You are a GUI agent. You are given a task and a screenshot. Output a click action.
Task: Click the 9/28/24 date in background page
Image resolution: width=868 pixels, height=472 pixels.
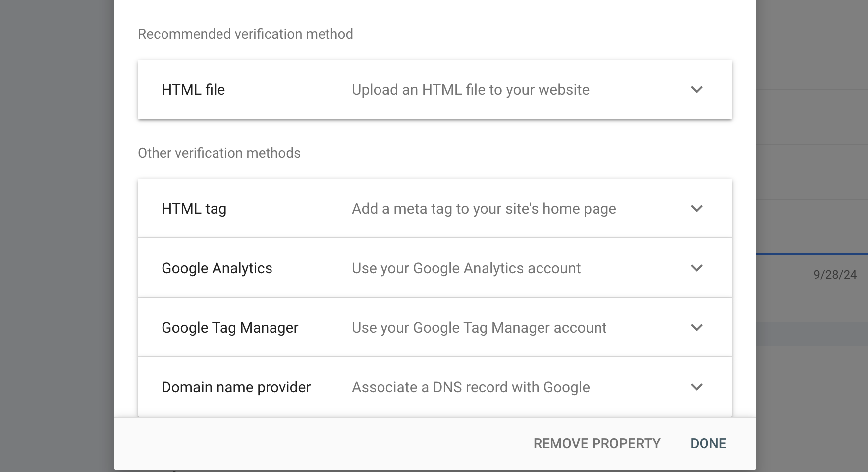[x=835, y=275]
